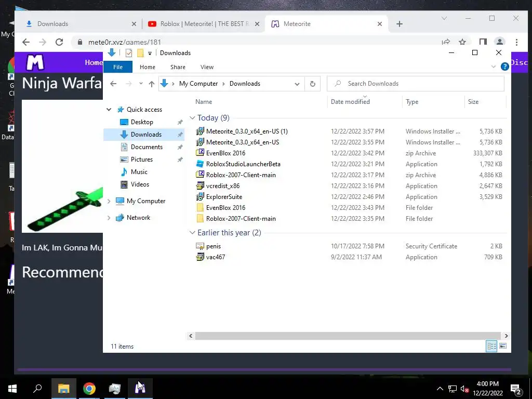Bookmark this page with the star
The image size is (532, 399).
click(462, 42)
